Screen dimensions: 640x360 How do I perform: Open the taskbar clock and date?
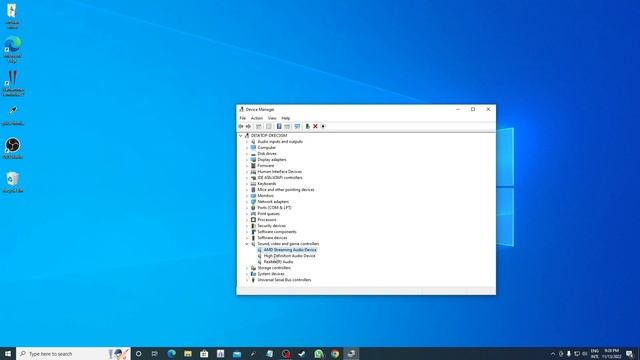coord(611,354)
